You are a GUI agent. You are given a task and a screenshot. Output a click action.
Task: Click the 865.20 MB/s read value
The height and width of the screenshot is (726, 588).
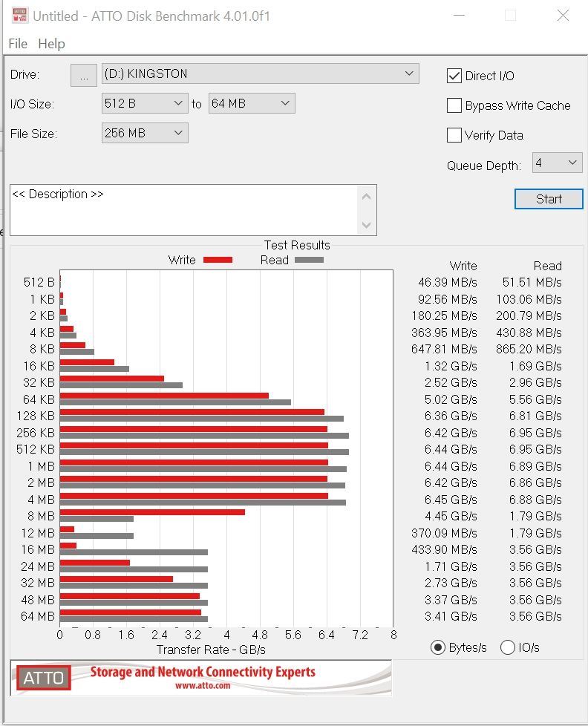pos(529,349)
